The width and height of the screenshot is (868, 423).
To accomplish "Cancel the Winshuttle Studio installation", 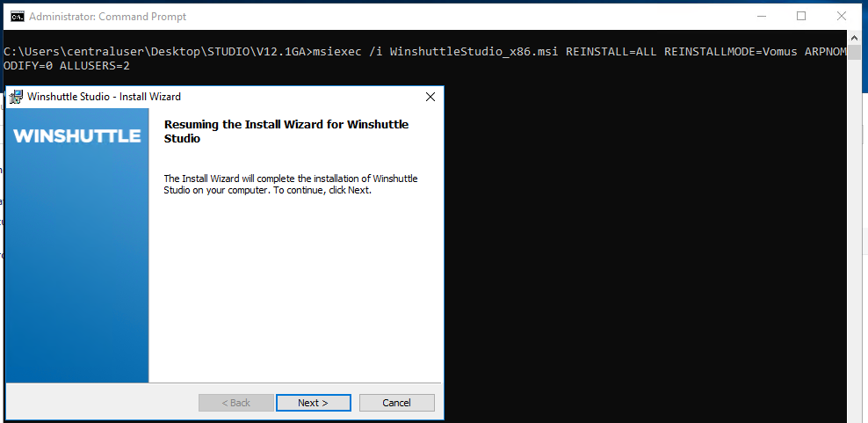I will click(396, 403).
